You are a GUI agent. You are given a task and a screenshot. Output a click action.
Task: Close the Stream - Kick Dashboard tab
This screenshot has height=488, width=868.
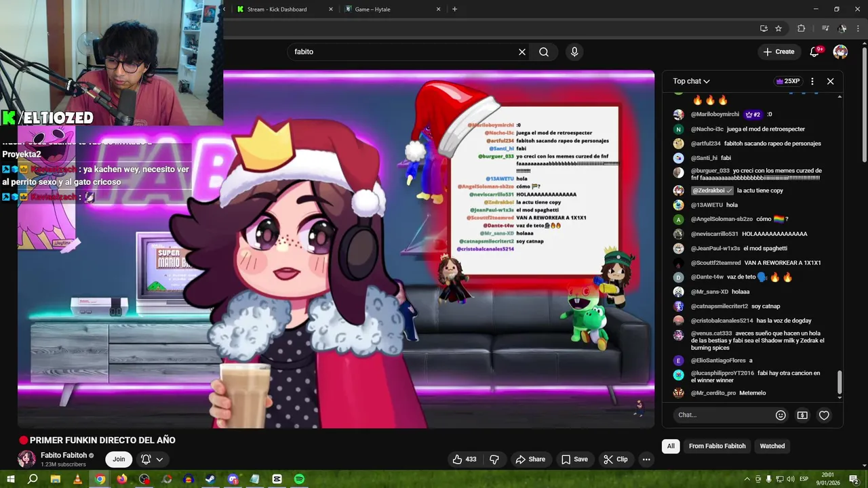pyautogui.click(x=331, y=9)
